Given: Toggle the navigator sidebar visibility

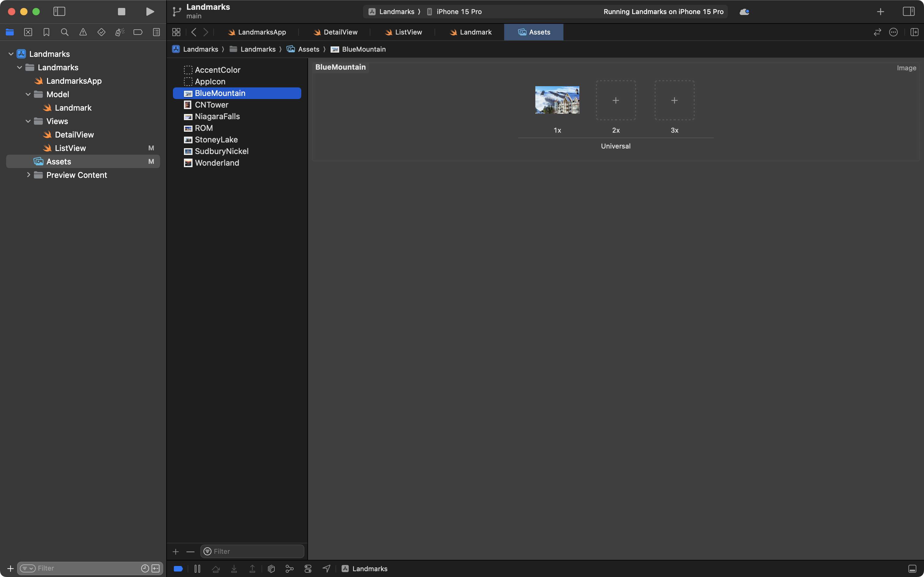Looking at the screenshot, I should (60, 11).
